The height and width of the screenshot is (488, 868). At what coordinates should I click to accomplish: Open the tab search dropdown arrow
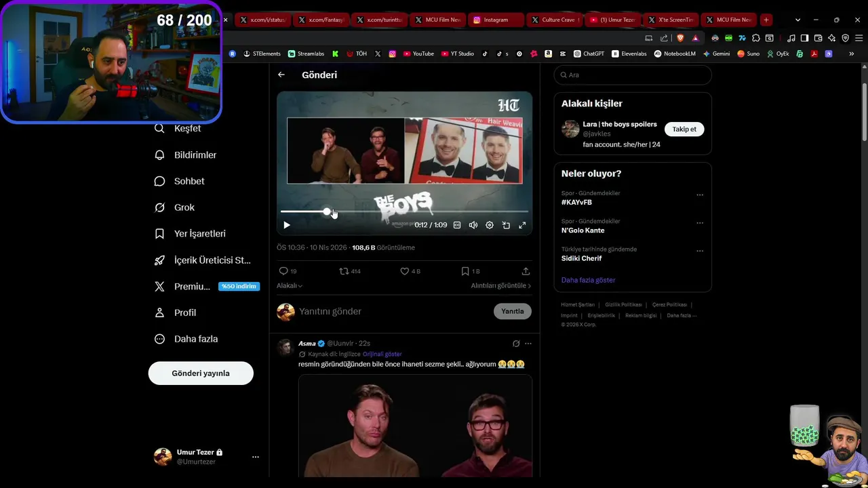(797, 20)
